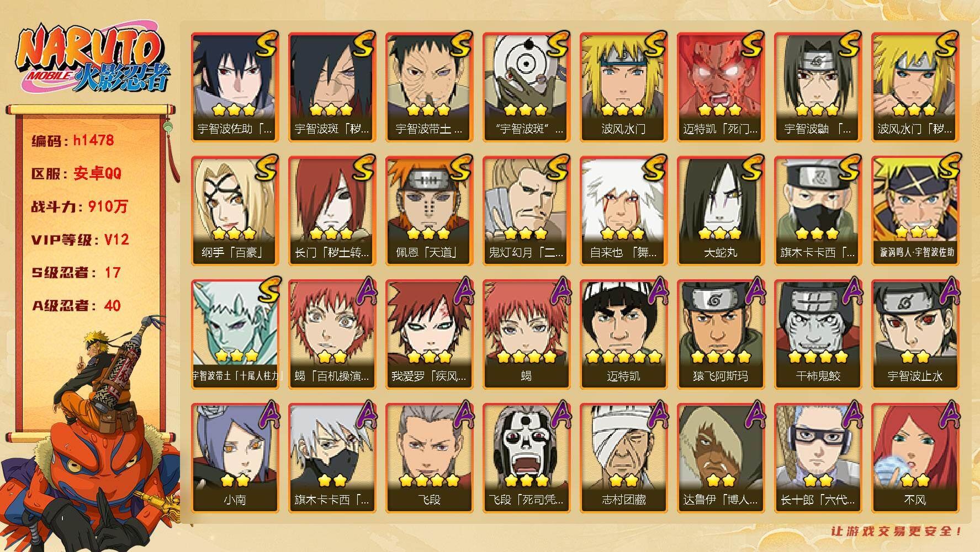Select the 志村团藏 ninja card
This screenshot has height=552, width=980.
[x=623, y=458]
